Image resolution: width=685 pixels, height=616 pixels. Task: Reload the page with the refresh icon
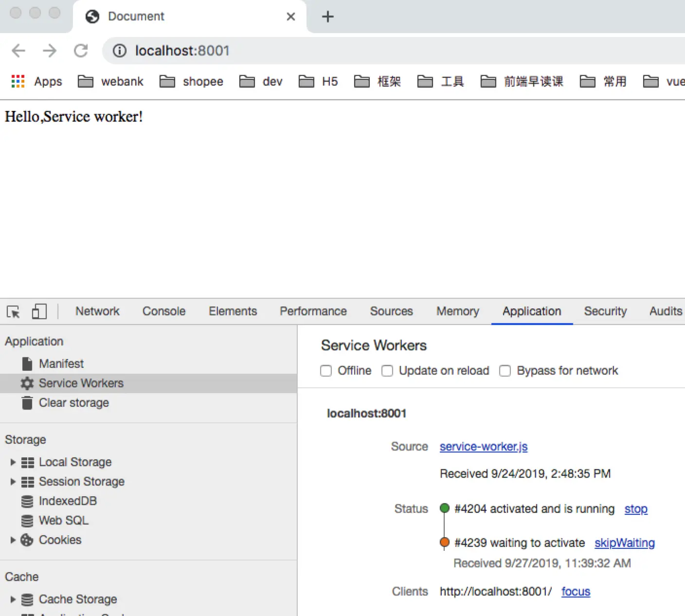pyautogui.click(x=81, y=51)
